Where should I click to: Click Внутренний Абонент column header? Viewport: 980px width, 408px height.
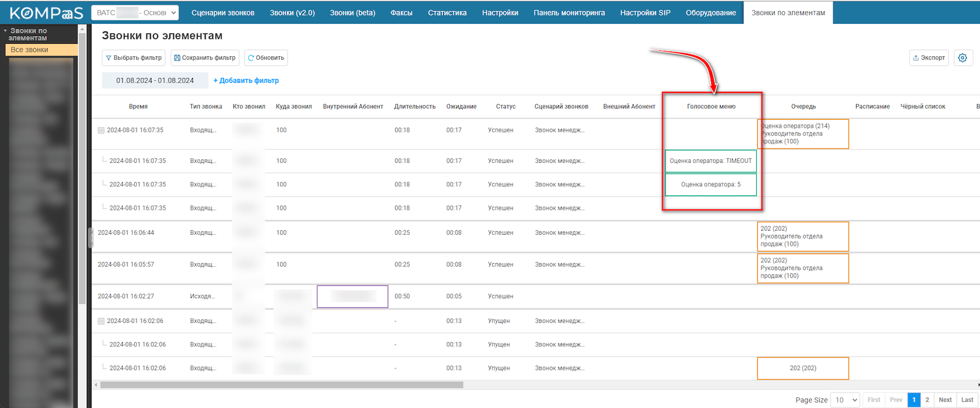point(353,107)
